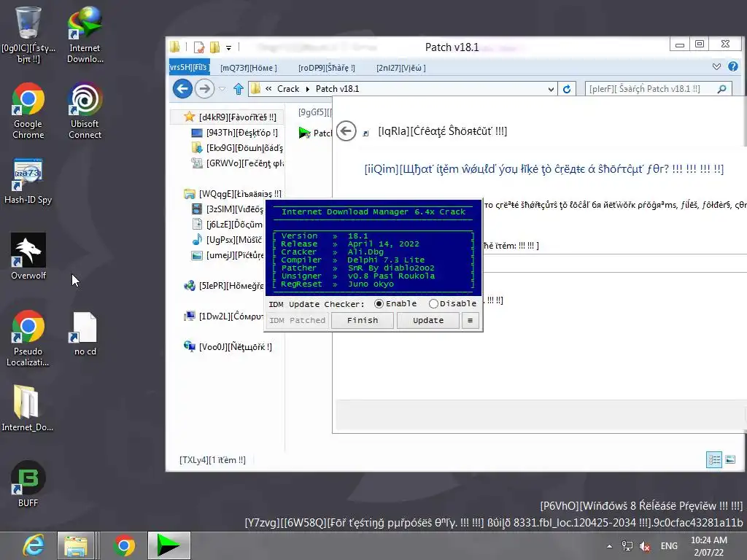Screen dimensions: 747x560
Task: Click the new folder icon in title bar
Action: (215, 47)
